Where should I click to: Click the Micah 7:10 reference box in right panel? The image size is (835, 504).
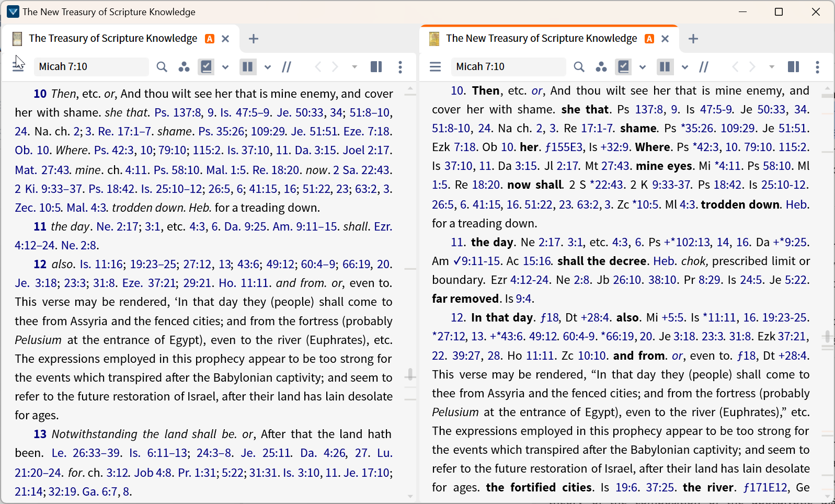[508, 66]
